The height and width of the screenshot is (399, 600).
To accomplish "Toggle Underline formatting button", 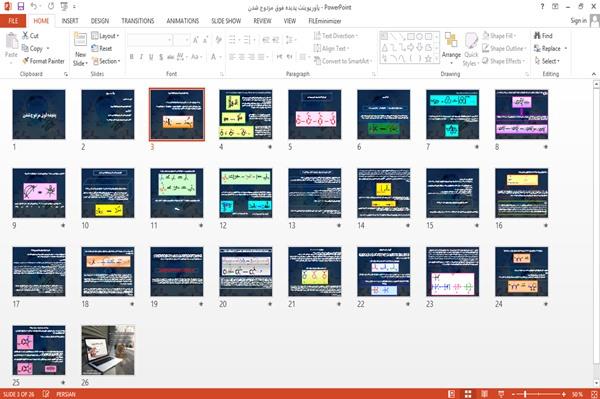I will 151,57.
